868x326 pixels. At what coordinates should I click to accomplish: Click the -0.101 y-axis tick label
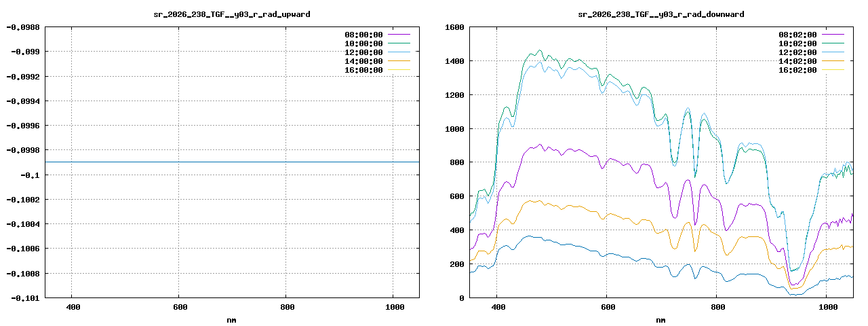[25, 297]
